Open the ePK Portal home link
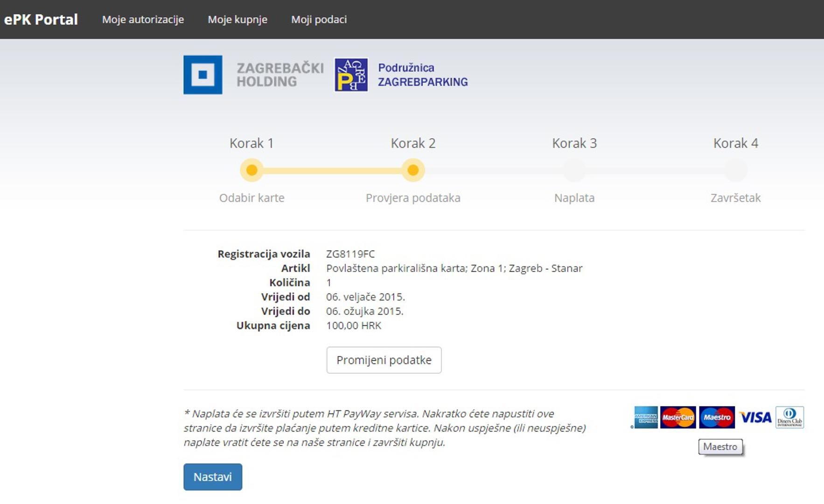824x504 pixels. click(x=41, y=20)
